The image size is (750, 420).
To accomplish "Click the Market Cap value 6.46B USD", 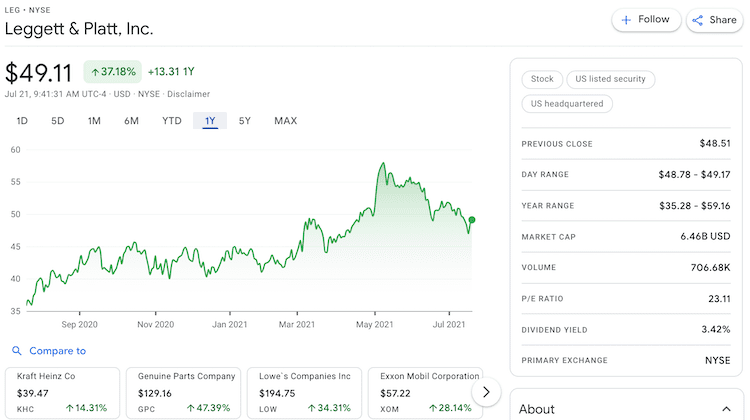I will (705, 236).
